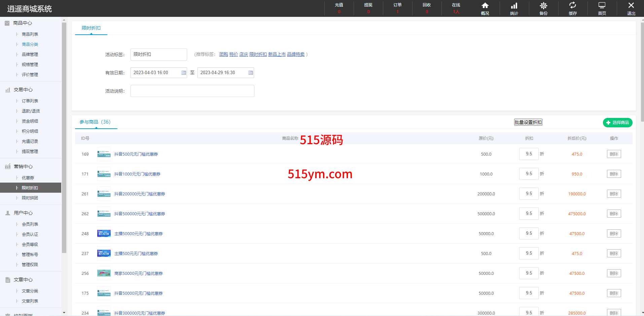Viewport: 644px width, 316px height.
Task: Select 限时拼团 in the sidebar menu
Action: pyautogui.click(x=30, y=198)
